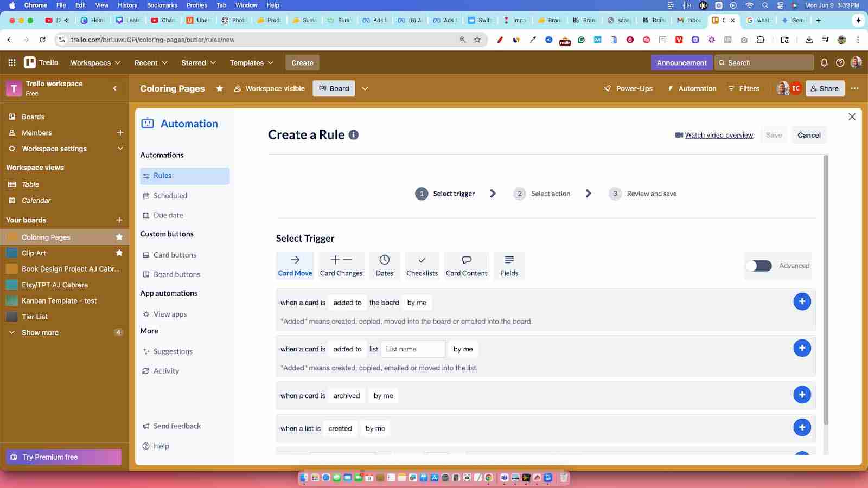Expand the Board view switcher chevron
This screenshot has width=868, height=488.
365,88
